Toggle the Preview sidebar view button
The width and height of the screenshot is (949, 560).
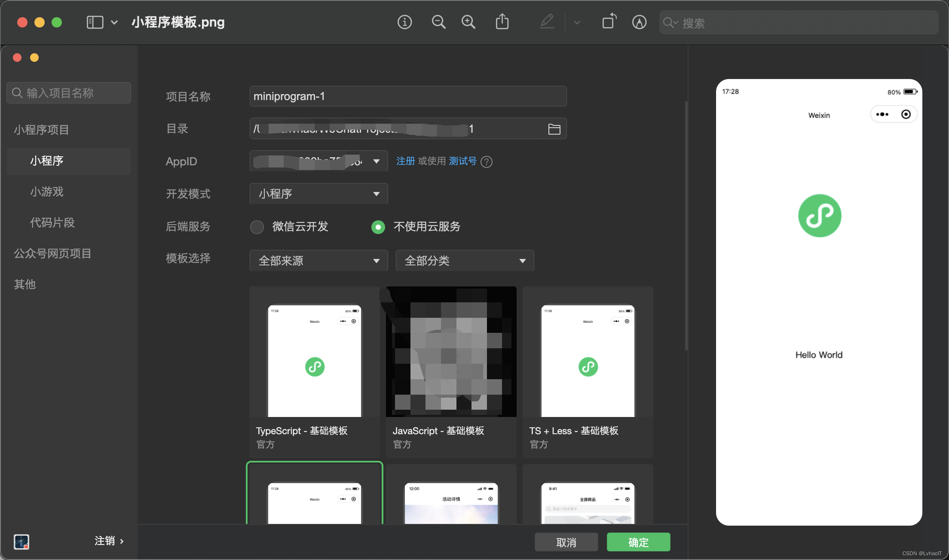point(95,22)
